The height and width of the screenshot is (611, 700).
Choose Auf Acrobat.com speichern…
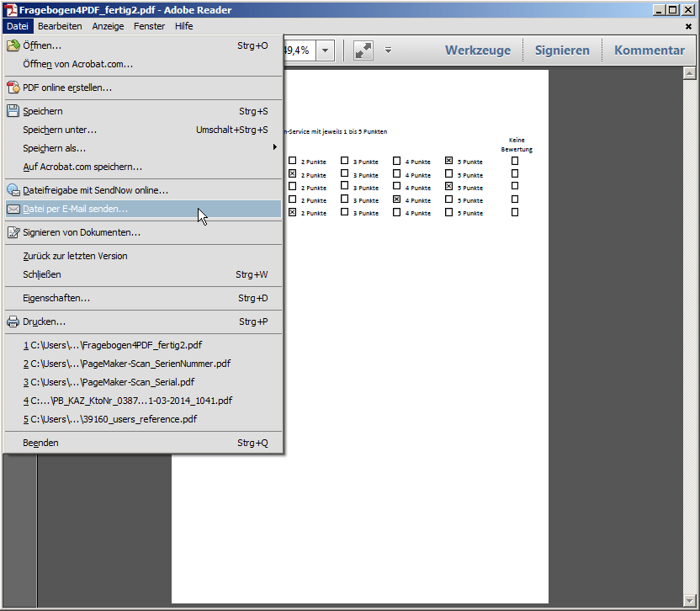(143, 167)
